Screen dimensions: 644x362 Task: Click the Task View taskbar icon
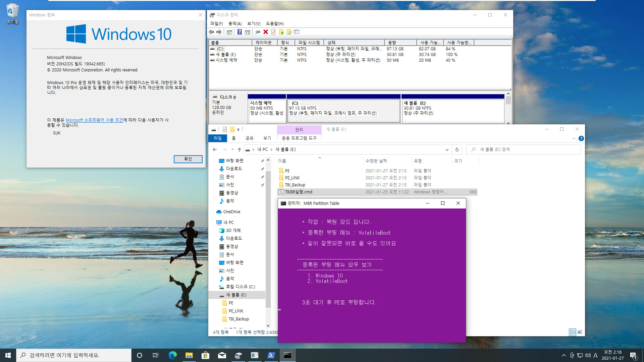[x=156, y=355]
